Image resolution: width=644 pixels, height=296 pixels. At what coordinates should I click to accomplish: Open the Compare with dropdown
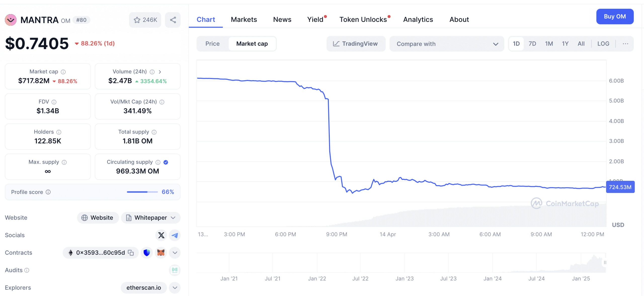point(447,44)
